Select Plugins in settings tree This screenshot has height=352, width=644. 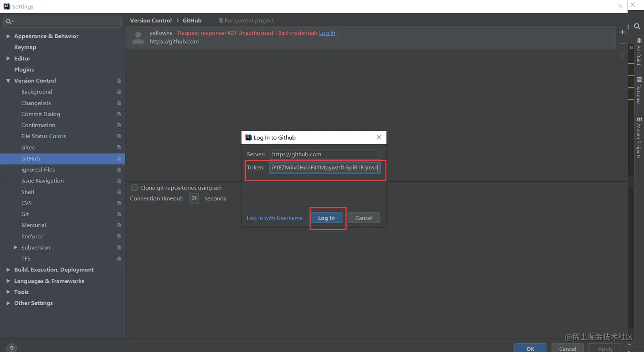(x=24, y=69)
